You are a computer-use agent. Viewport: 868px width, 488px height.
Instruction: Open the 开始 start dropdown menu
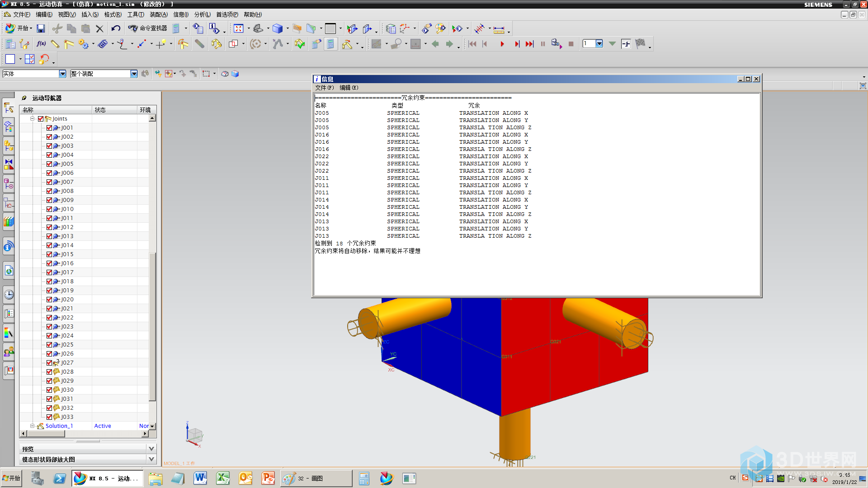[19, 28]
